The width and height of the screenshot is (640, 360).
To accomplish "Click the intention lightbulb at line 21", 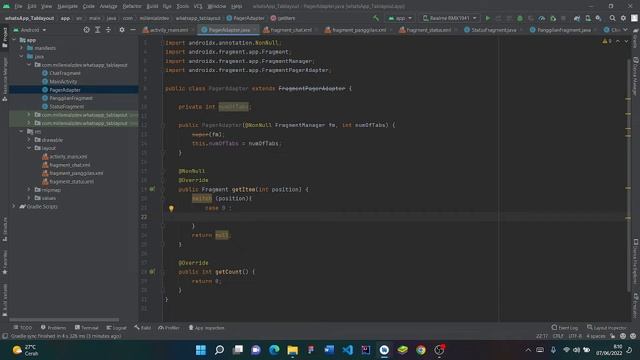I will click(171, 208).
